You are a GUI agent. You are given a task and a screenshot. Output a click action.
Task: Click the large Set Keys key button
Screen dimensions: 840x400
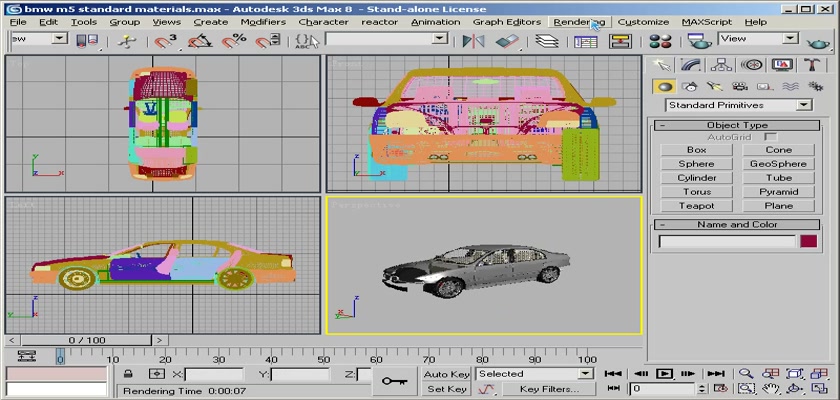click(x=394, y=381)
